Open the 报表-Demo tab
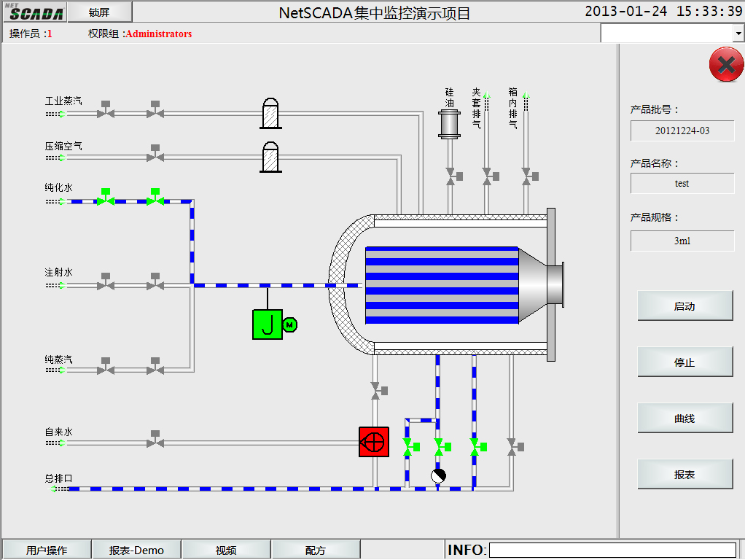 tap(136, 551)
